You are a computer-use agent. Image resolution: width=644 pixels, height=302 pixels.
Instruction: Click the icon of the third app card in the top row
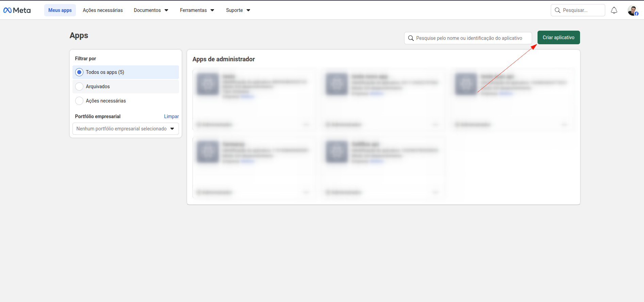[x=466, y=84]
